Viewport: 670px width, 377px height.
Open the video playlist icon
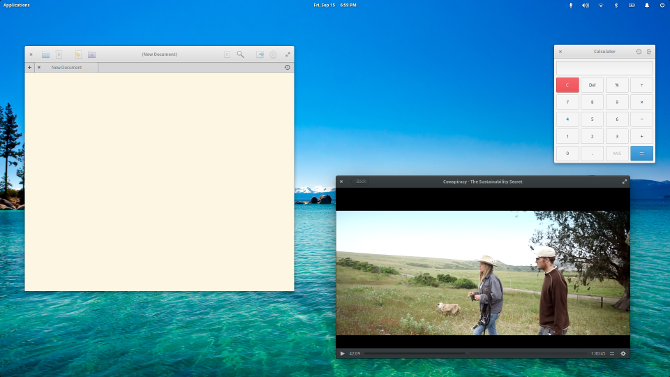612,353
